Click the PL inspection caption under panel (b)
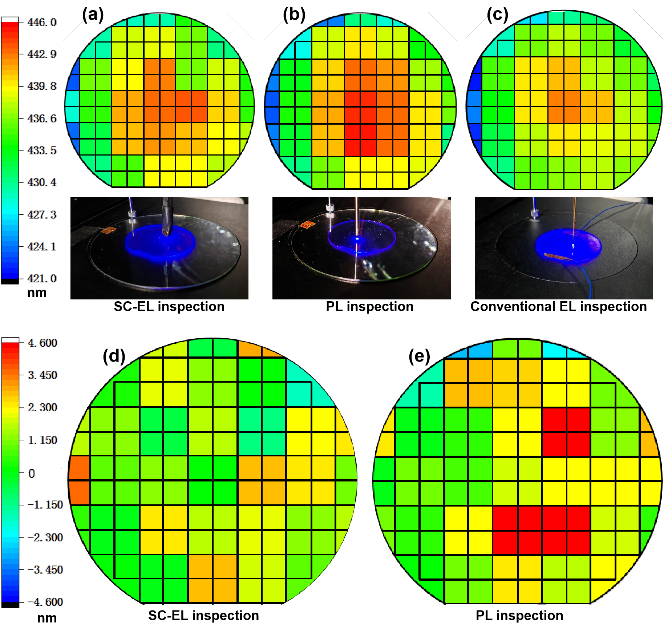 coord(370,307)
